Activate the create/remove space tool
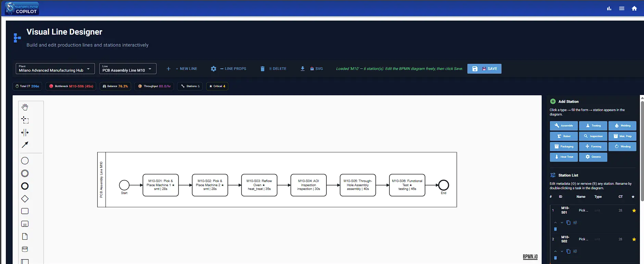The width and height of the screenshot is (644, 264). [x=25, y=132]
